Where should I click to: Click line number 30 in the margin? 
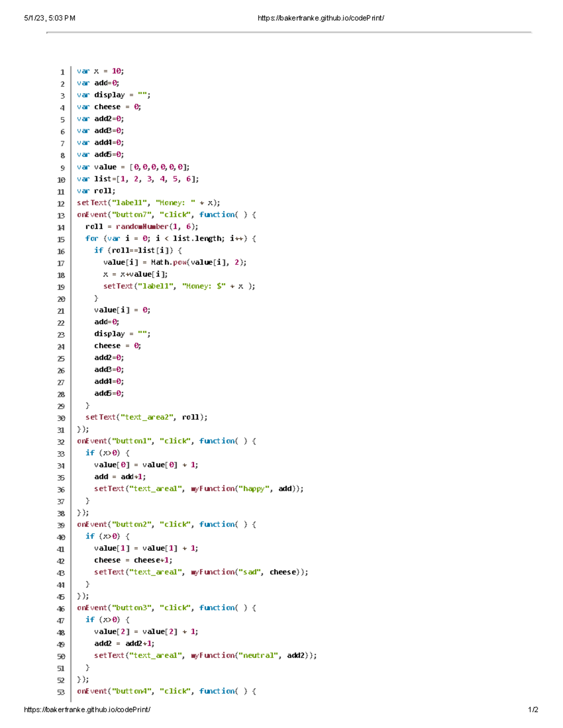(x=61, y=417)
